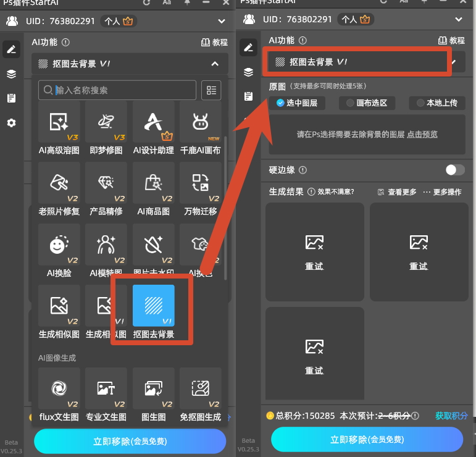This screenshot has height=457, width=476.
Task: Click the 个人 crown badge in right panel
Action: click(x=356, y=19)
